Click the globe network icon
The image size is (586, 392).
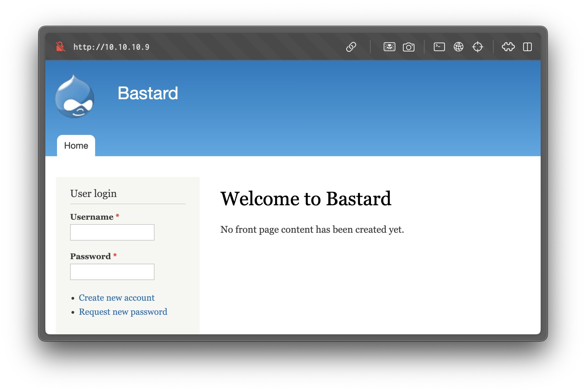[458, 47]
